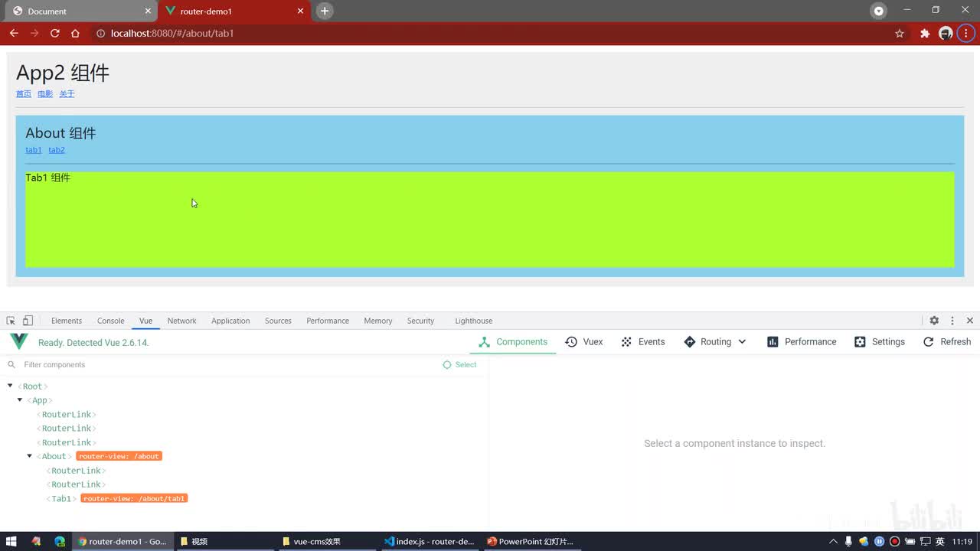Select the Tab1 component in the tree
This screenshot has width=980, height=551.
pos(61,498)
